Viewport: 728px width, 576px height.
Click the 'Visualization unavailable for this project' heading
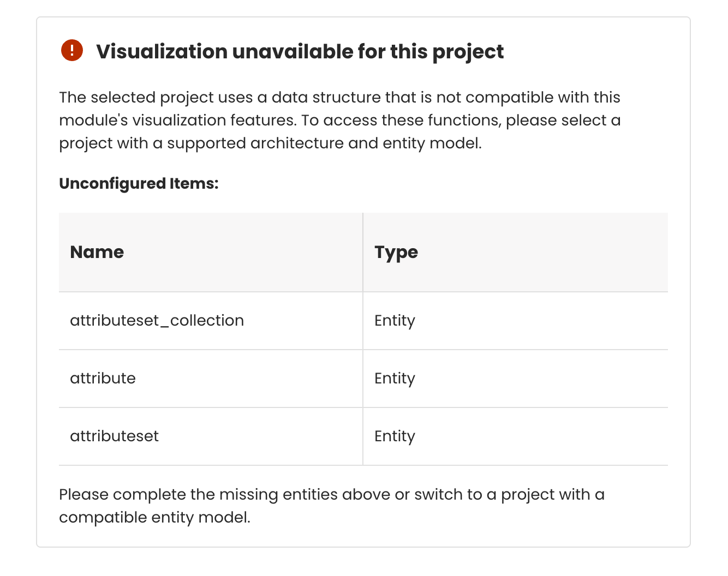[x=300, y=52]
